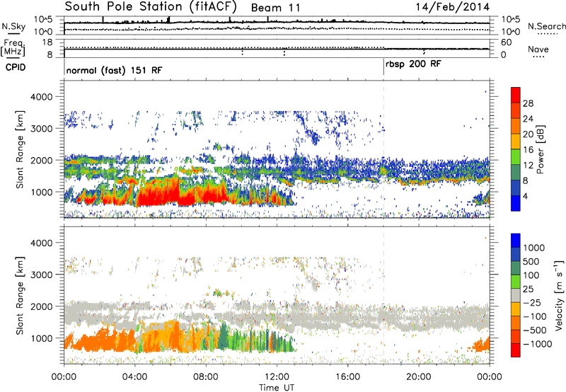
Task: Click the 'Time UT' axis label
Action: click(277, 387)
